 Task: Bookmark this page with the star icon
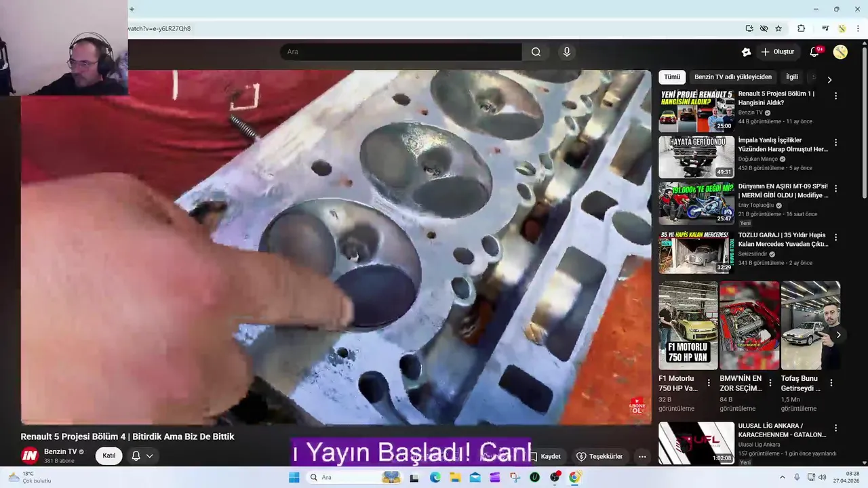[x=778, y=28]
